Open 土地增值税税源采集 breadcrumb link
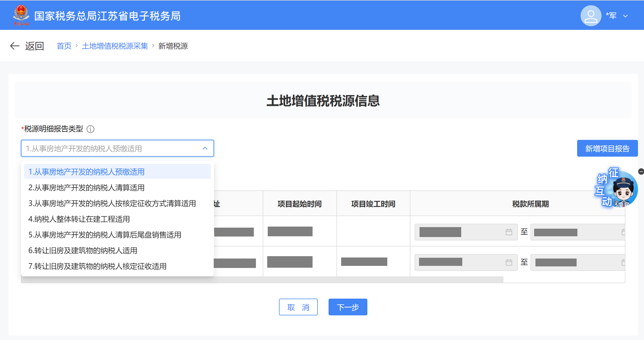 click(x=115, y=46)
